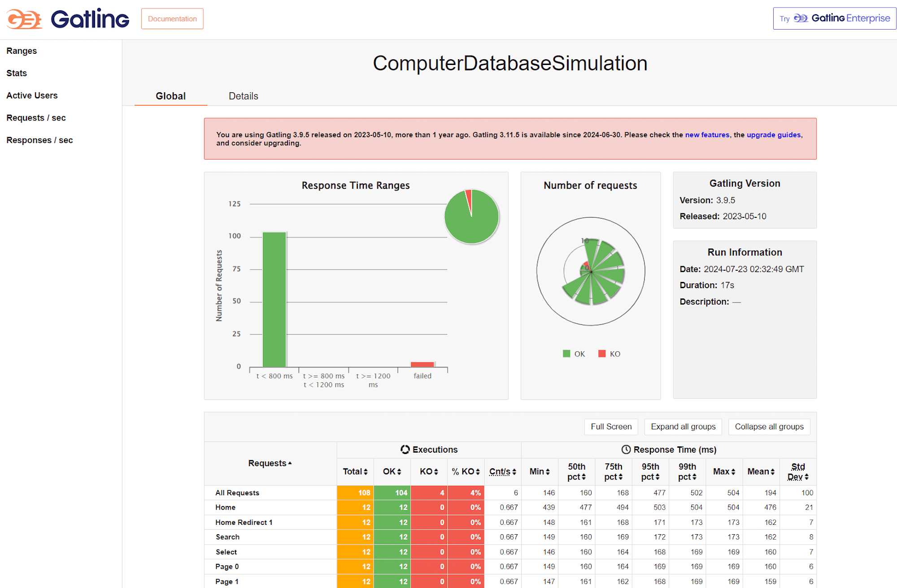Go to Responses / sec section
The image size is (897, 588).
(39, 140)
